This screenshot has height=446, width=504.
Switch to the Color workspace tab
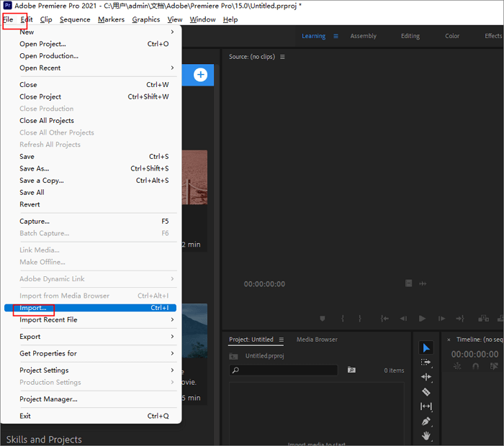coord(452,36)
